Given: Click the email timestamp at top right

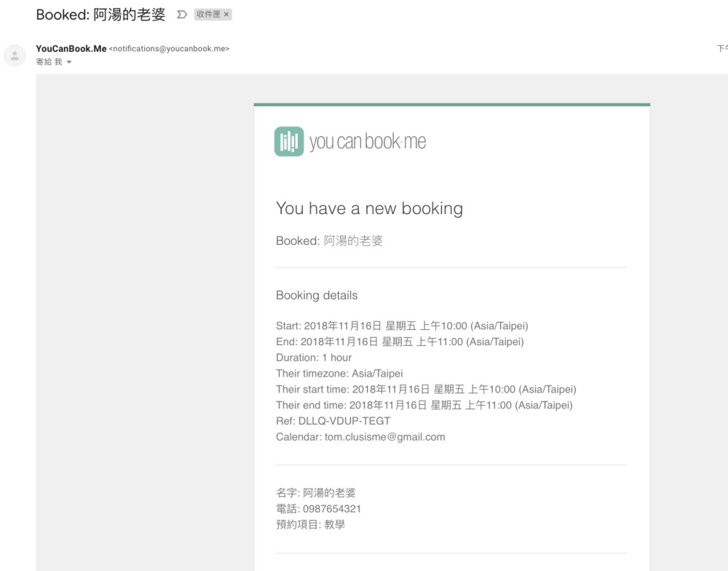Looking at the screenshot, I should click(721, 49).
